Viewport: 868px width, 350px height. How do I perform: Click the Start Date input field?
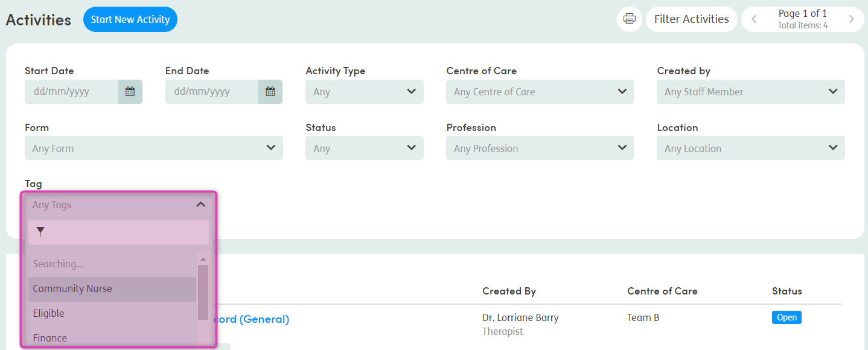(71, 92)
